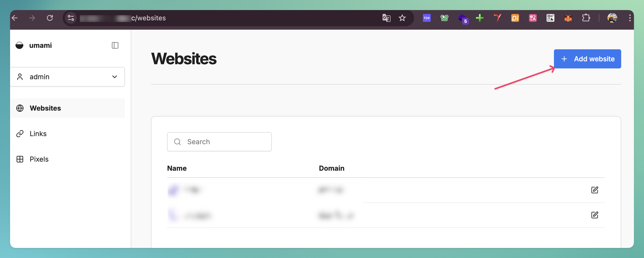Viewport: 644px width, 258px height.
Task: Open the Chrome three-dot menu
Action: pos(630,18)
